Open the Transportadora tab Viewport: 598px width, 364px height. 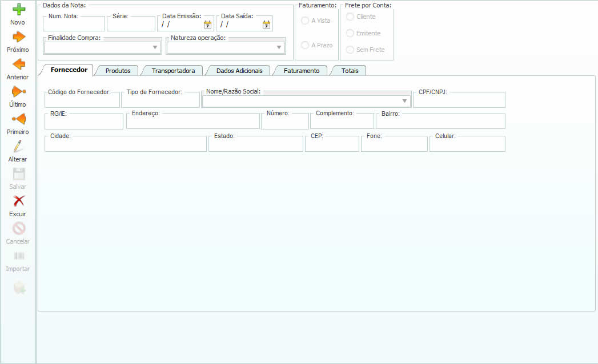173,71
